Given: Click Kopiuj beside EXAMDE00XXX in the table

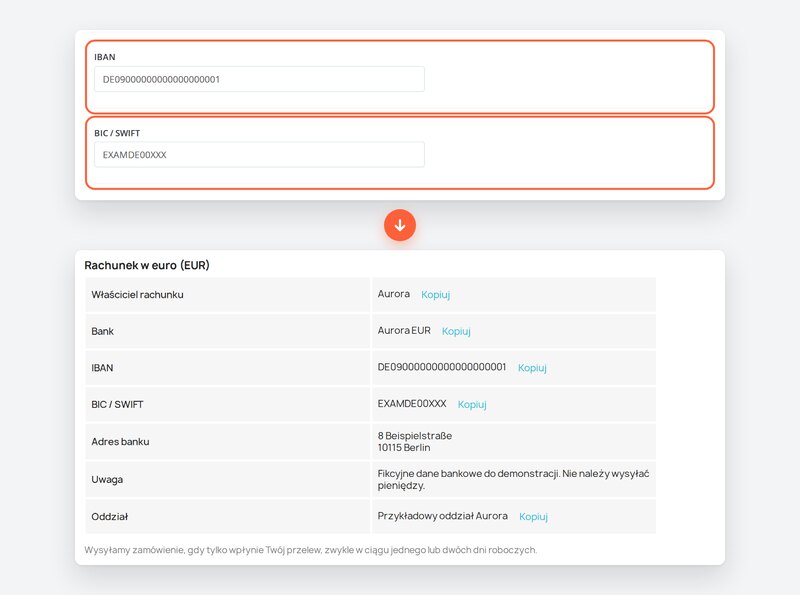Looking at the screenshot, I should [x=472, y=405].
